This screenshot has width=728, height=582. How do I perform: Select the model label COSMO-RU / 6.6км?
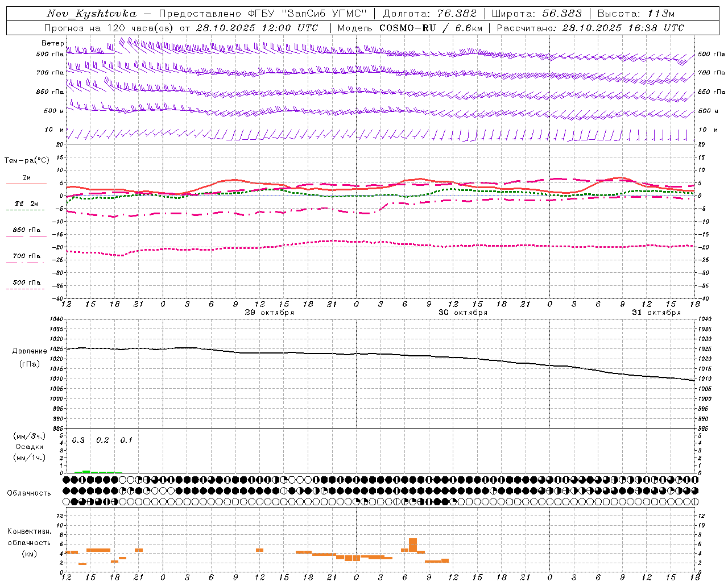tap(431, 28)
